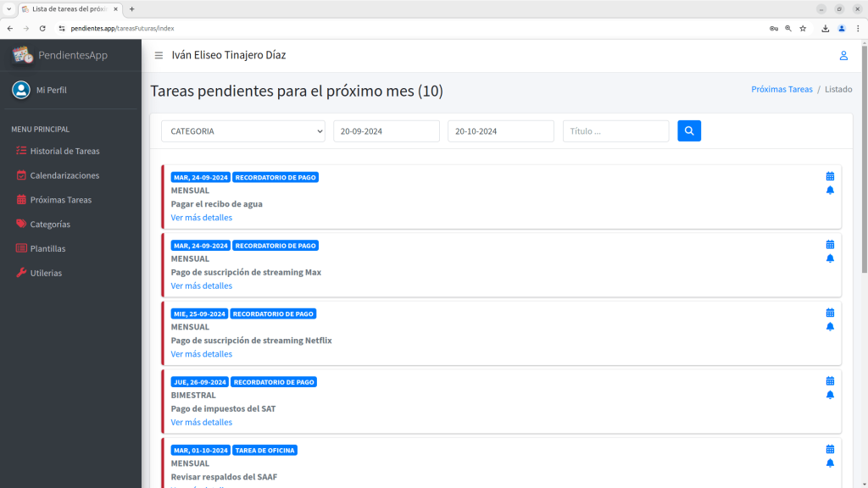This screenshot has width=868, height=488.
Task: Click bell icon for Pagar el recibo de agua
Action: [x=830, y=191]
